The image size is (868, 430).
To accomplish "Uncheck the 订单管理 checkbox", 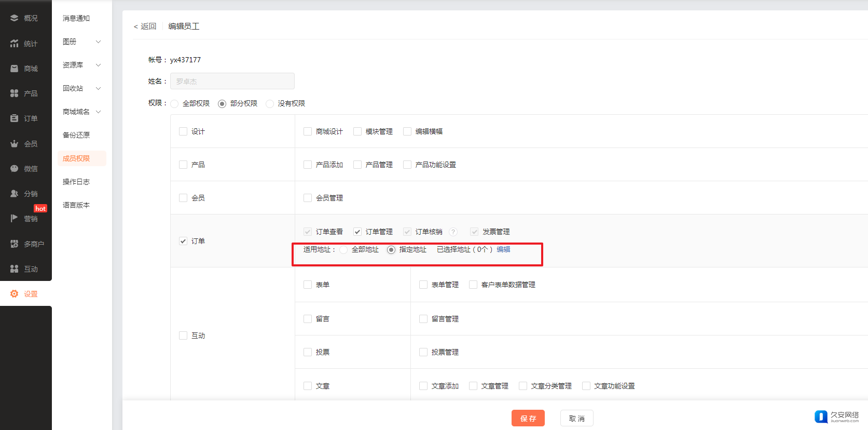I will (357, 232).
